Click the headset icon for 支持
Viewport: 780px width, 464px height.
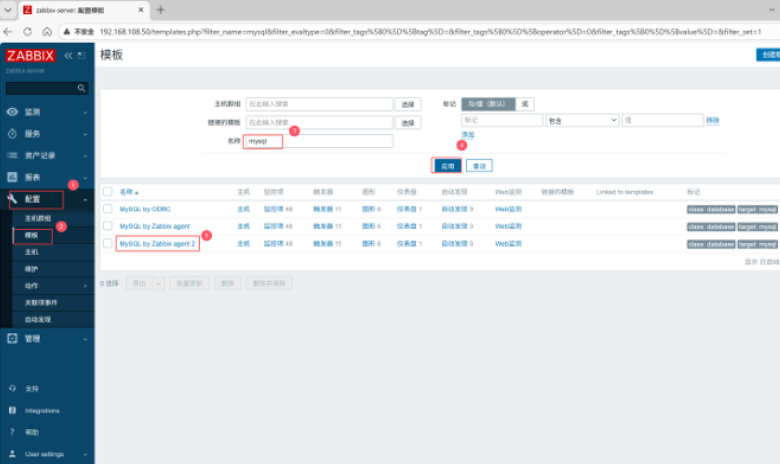[x=12, y=388]
